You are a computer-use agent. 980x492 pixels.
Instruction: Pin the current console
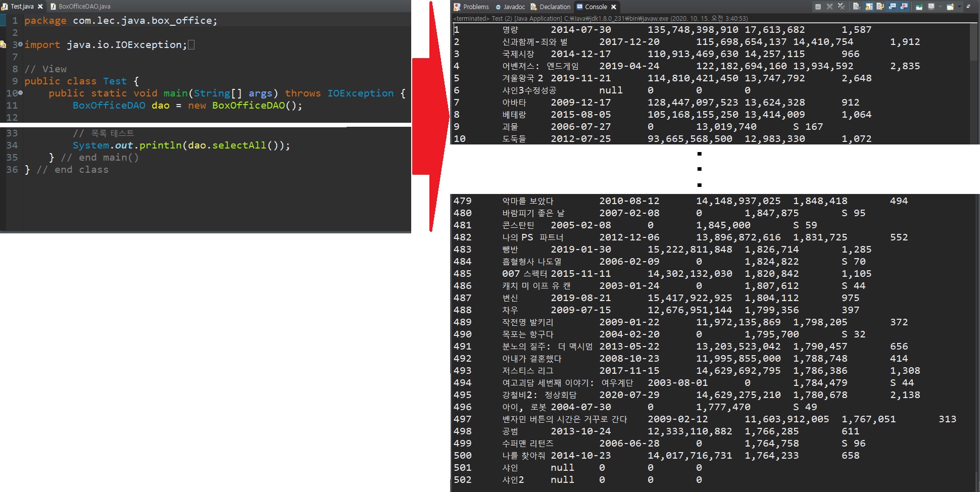pos(919,7)
